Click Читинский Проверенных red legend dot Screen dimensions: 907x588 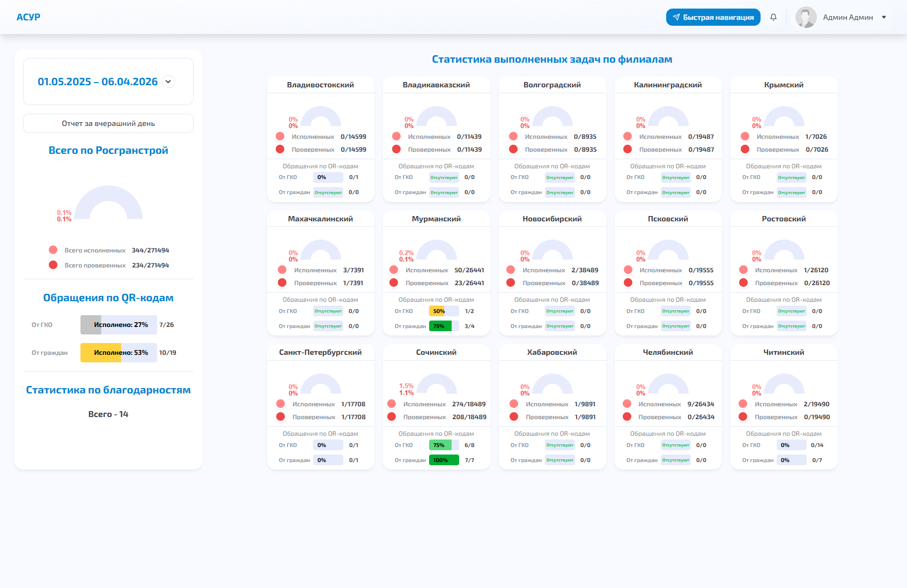click(743, 416)
